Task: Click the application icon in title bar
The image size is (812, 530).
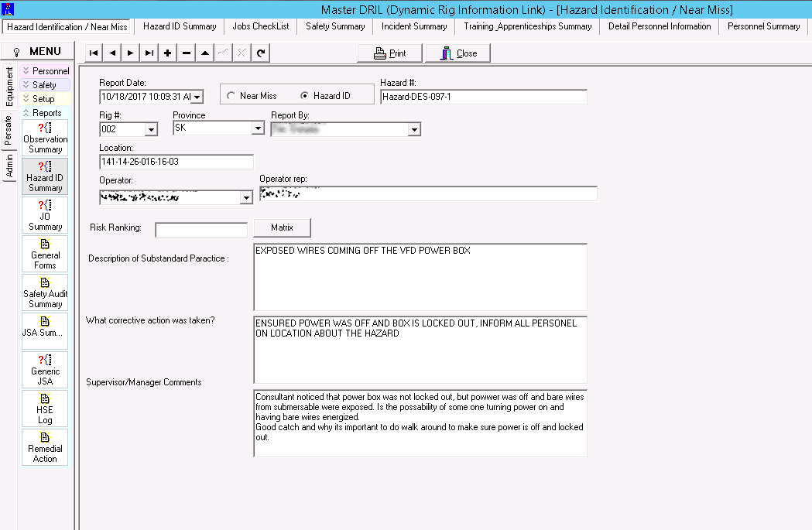Action: coord(8,9)
